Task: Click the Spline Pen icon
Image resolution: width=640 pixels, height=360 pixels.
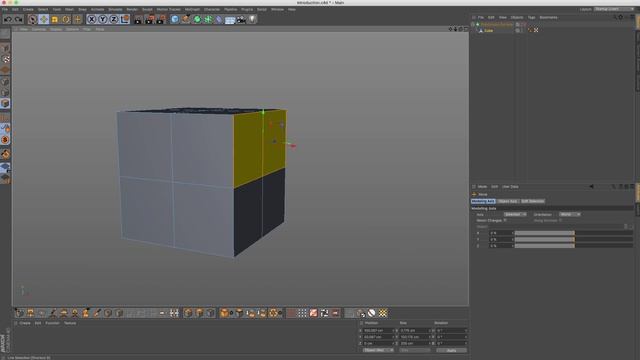Action: tap(186, 19)
